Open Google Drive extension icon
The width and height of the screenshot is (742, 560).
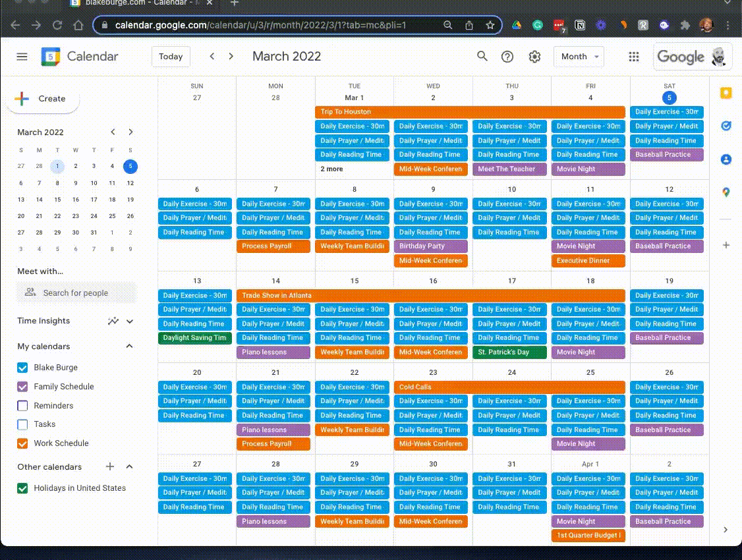(x=516, y=25)
